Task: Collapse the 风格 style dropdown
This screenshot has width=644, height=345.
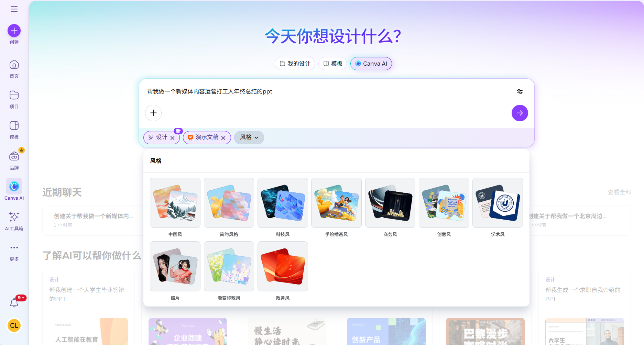Action: (x=249, y=137)
